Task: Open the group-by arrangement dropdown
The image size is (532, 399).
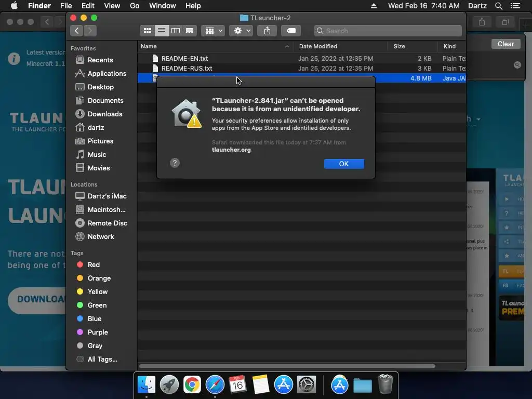Action: tap(213, 31)
